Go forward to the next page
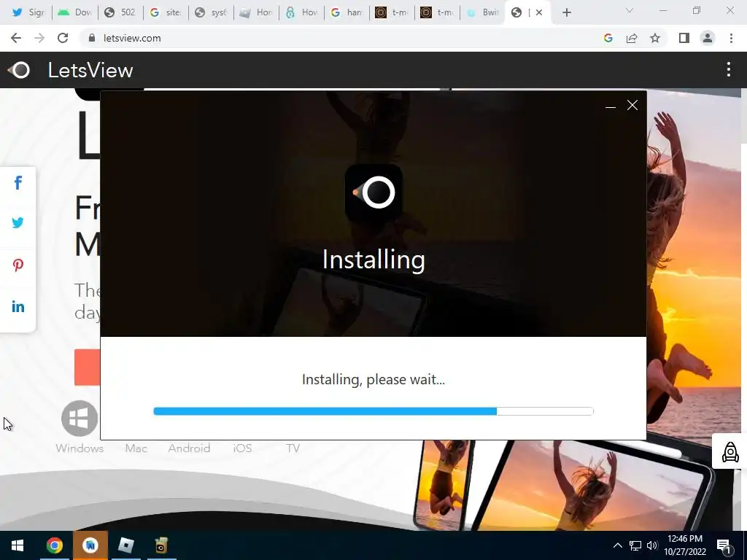Screen dimensions: 747x560 (x=39, y=38)
